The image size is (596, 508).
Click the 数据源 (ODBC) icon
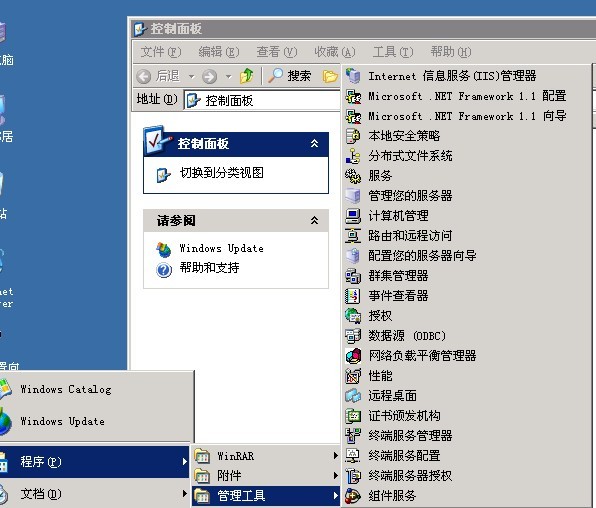coord(353,336)
